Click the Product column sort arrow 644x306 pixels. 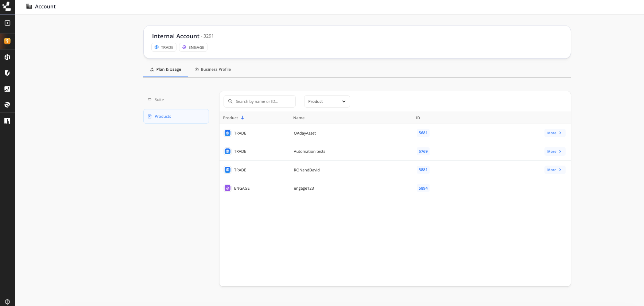point(243,118)
